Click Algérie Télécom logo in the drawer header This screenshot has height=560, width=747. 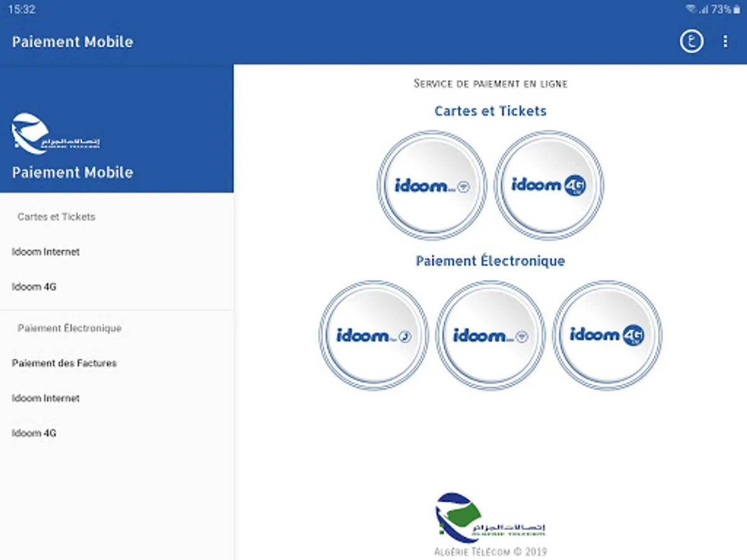(55, 133)
